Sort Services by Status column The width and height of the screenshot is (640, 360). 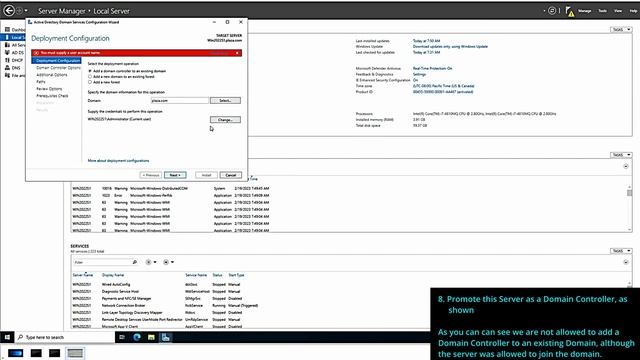[217, 275]
